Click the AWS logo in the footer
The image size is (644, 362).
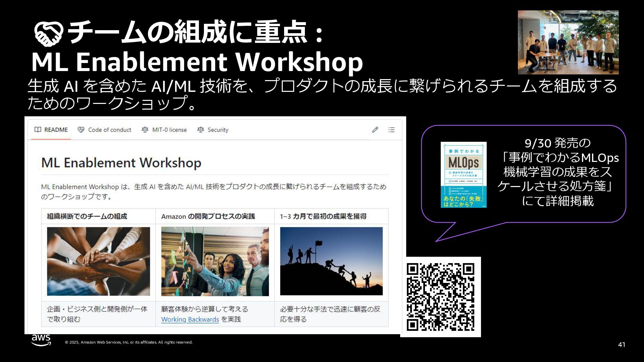point(41,340)
